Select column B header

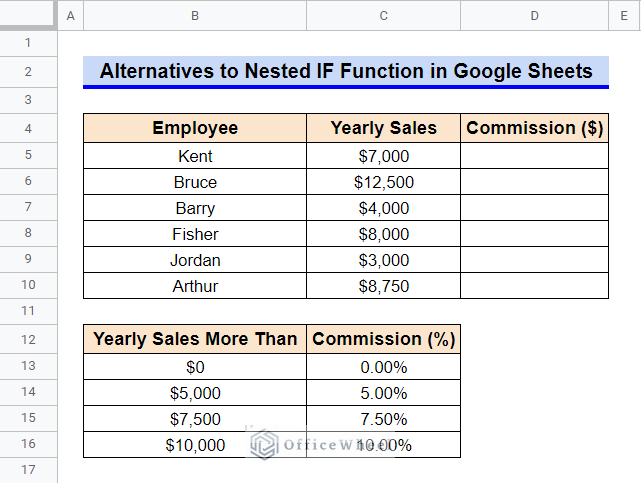coord(194,15)
